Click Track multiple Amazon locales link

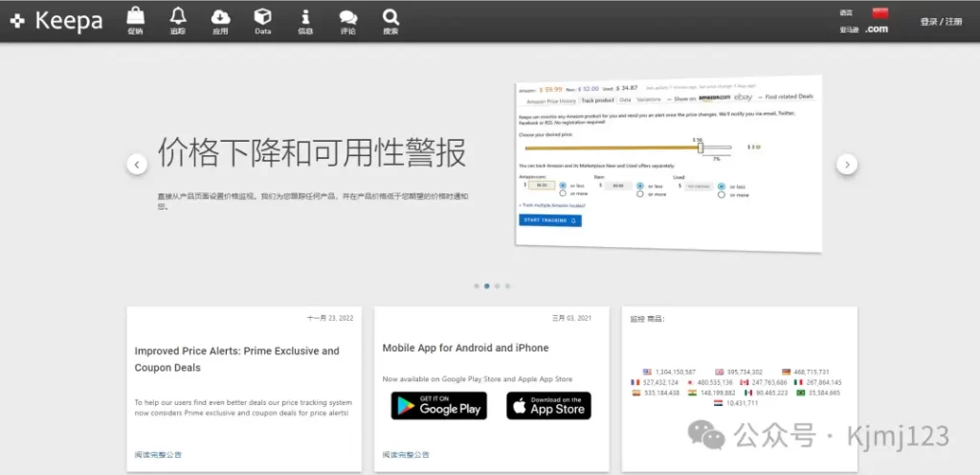tap(552, 205)
